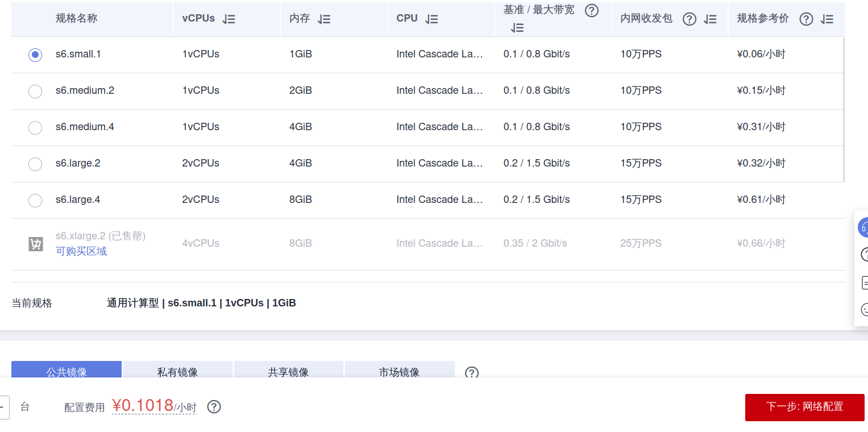Switch to the 私有镜像 tab
The width and height of the screenshot is (868, 432).
coord(177,372)
